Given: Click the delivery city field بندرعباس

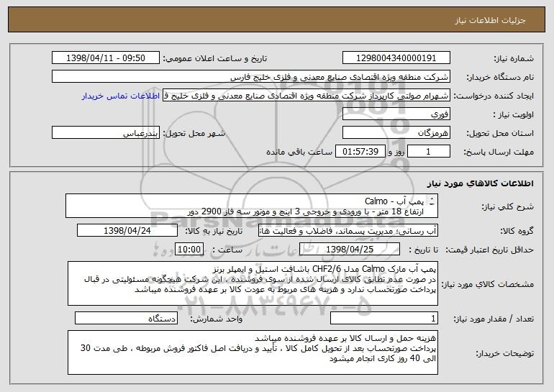Looking at the screenshot, I should coord(106,133).
